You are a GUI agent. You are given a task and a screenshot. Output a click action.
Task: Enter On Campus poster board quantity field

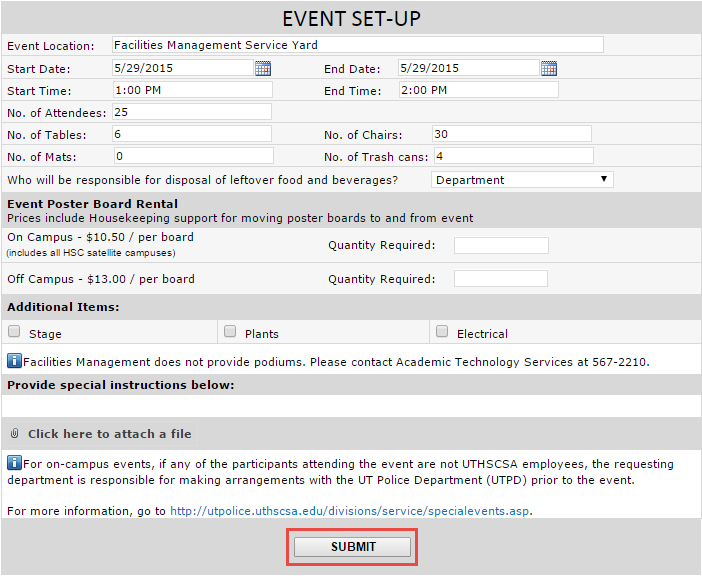pos(501,246)
